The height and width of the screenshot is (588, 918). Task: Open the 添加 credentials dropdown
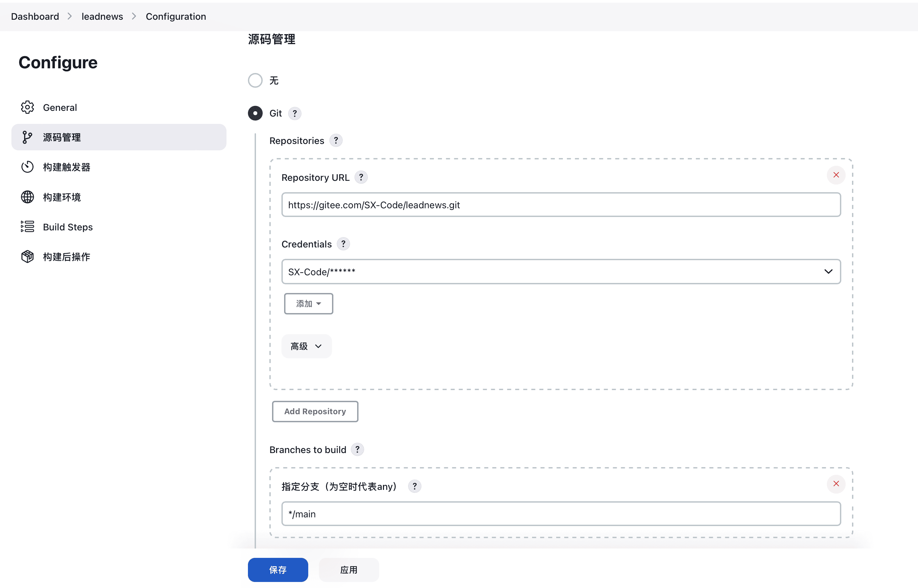308,304
